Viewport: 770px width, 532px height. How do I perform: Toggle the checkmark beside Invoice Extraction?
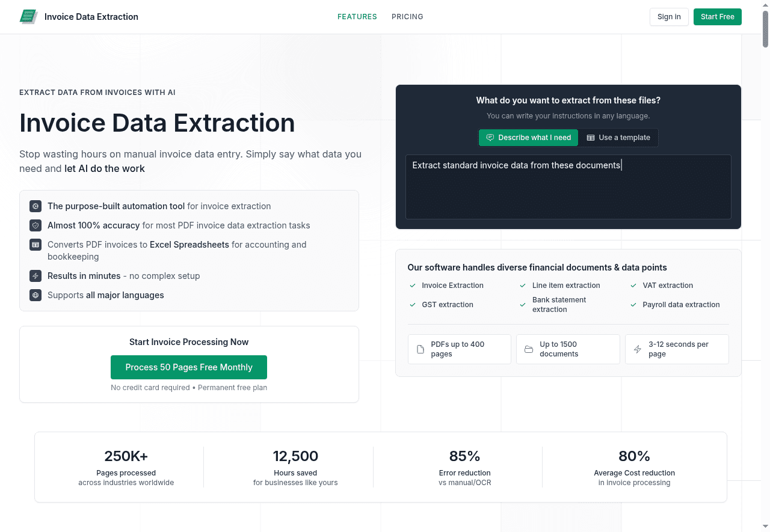(x=412, y=286)
